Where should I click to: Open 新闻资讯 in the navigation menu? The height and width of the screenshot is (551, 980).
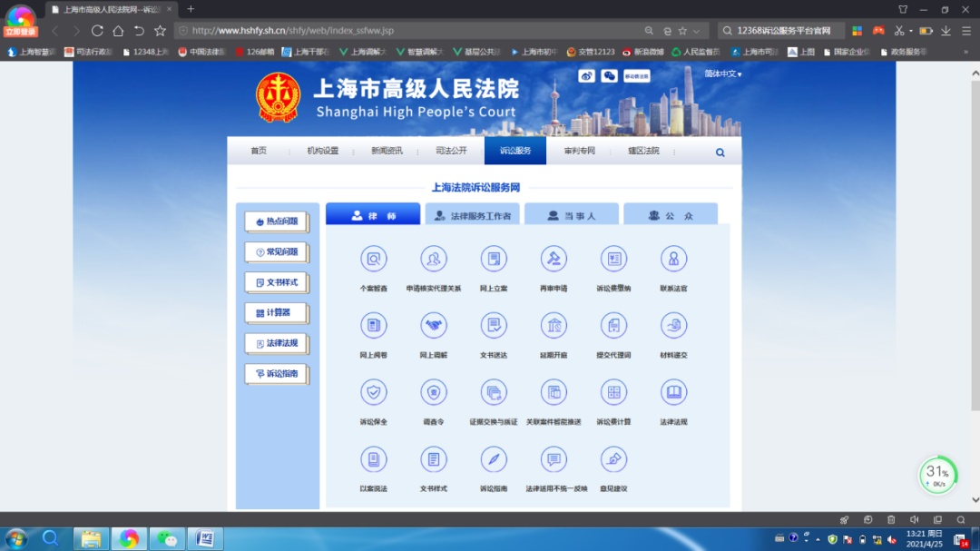pos(387,151)
